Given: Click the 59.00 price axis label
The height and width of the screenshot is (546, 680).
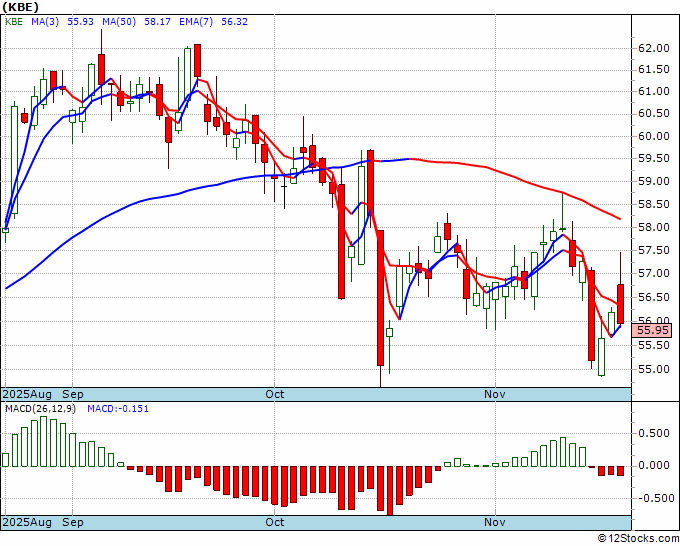Looking at the screenshot, I should click(654, 181).
